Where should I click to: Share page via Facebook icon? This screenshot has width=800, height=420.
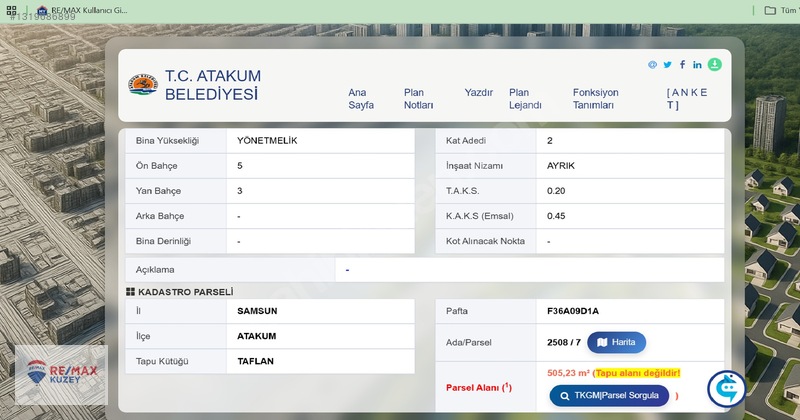point(682,64)
